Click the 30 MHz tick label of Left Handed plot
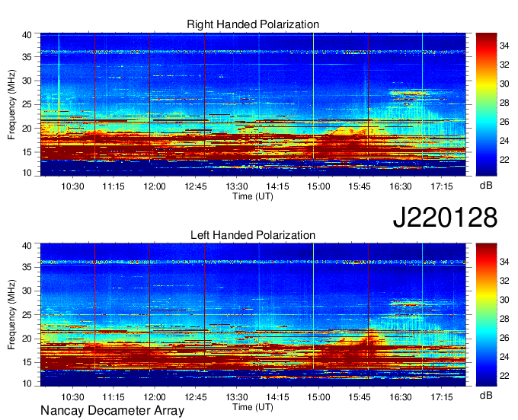 click(27, 291)
